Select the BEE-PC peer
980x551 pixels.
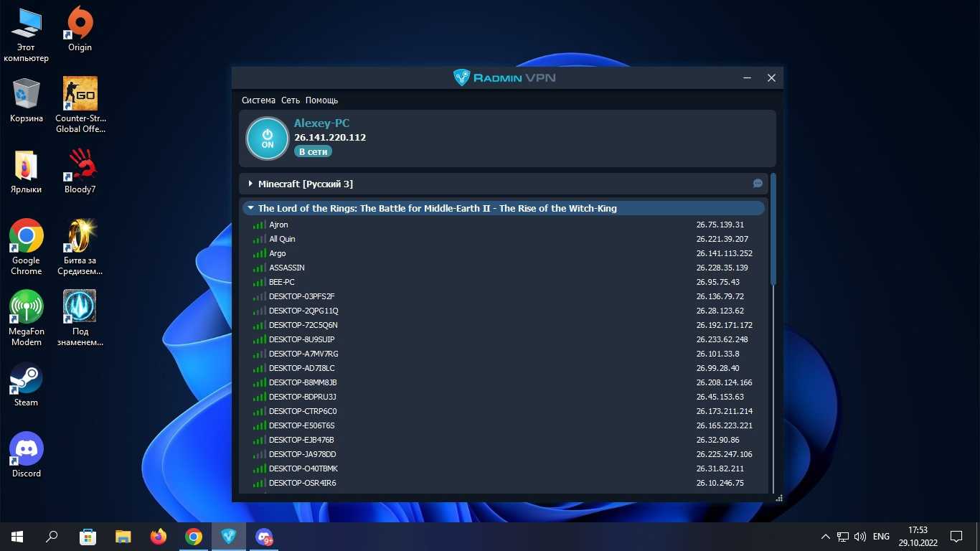[503, 282]
